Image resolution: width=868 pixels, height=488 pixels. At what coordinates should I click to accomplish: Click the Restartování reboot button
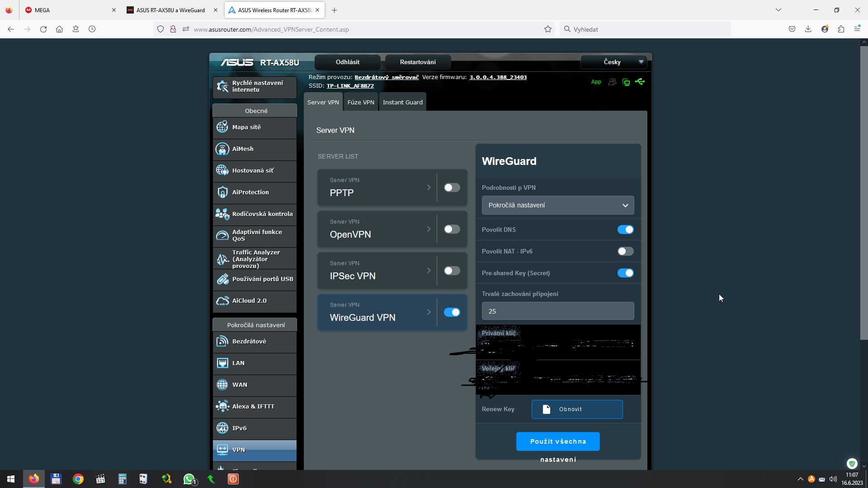point(418,62)
